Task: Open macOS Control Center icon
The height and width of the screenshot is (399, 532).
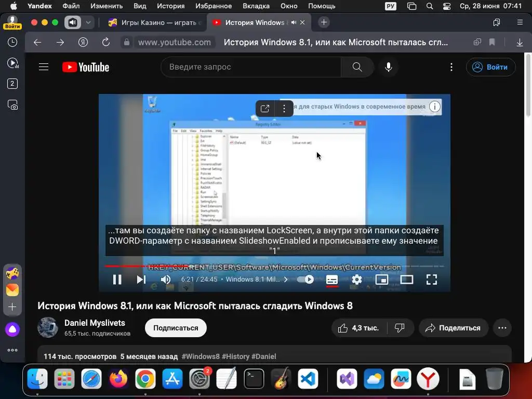Action: pos(447,6)
